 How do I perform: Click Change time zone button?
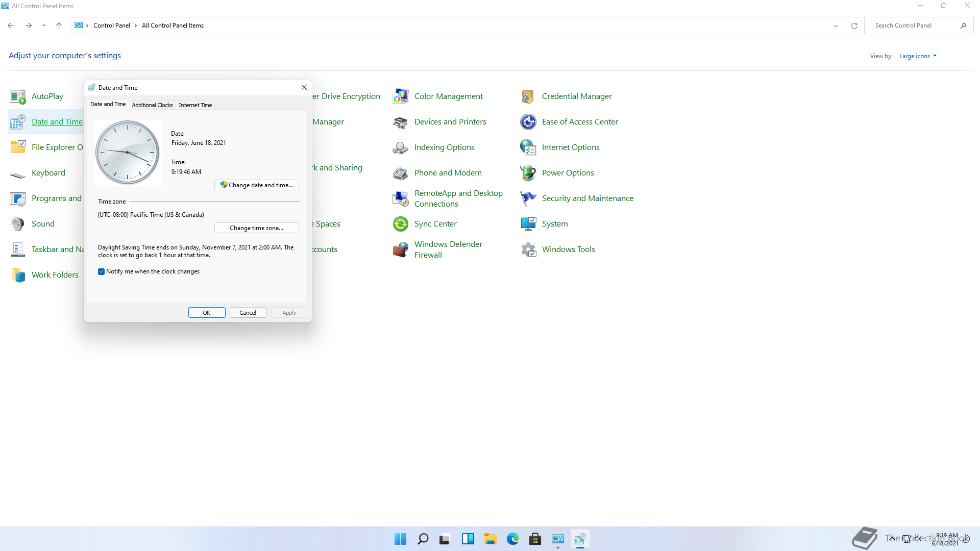257,228
